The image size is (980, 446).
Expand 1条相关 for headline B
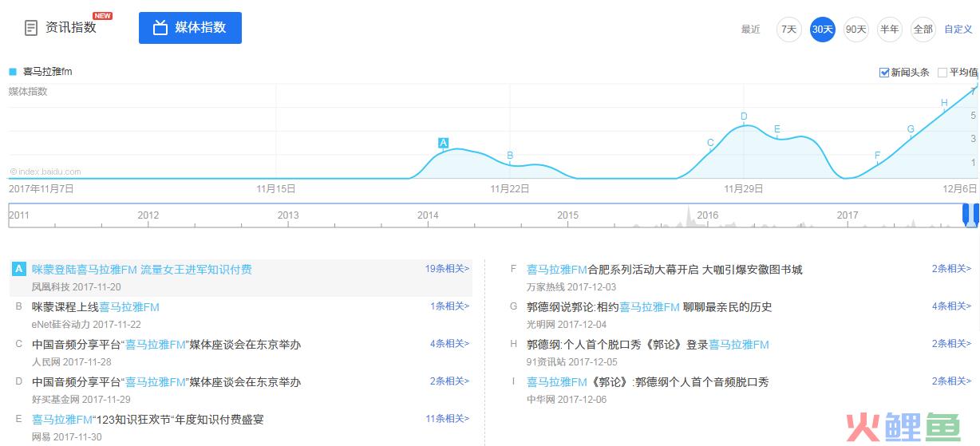tap(450, 306)
